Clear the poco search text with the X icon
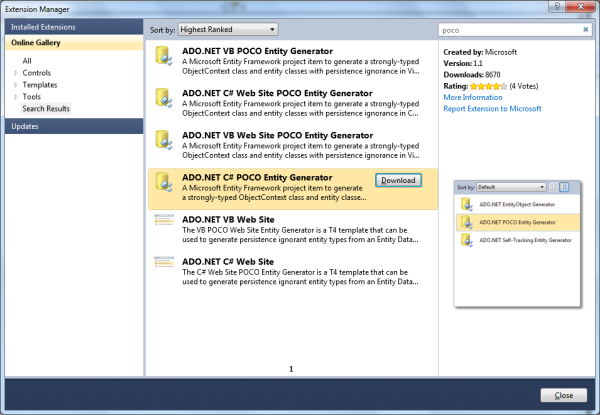The width and height of the screenshot is (600, 415). pos(585,29)
